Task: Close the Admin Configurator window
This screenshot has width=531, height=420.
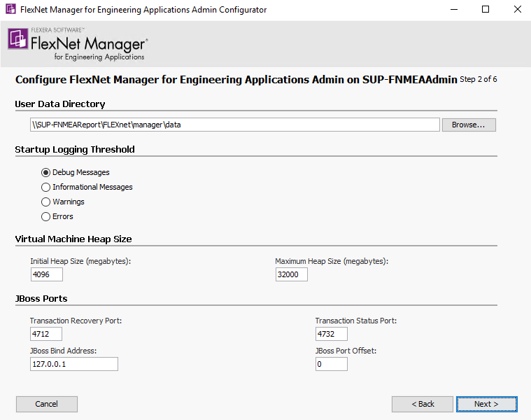Action: tap(518, 10)
